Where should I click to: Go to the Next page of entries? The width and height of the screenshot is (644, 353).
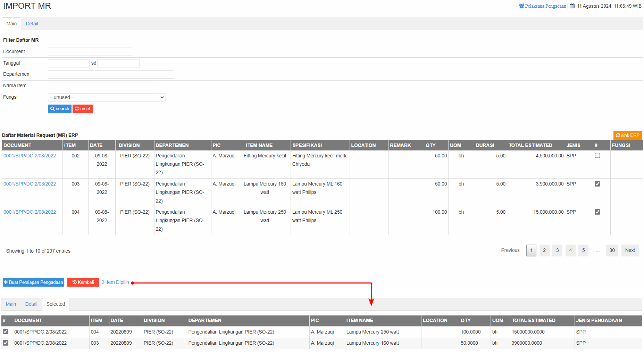[x=630, y=251]
